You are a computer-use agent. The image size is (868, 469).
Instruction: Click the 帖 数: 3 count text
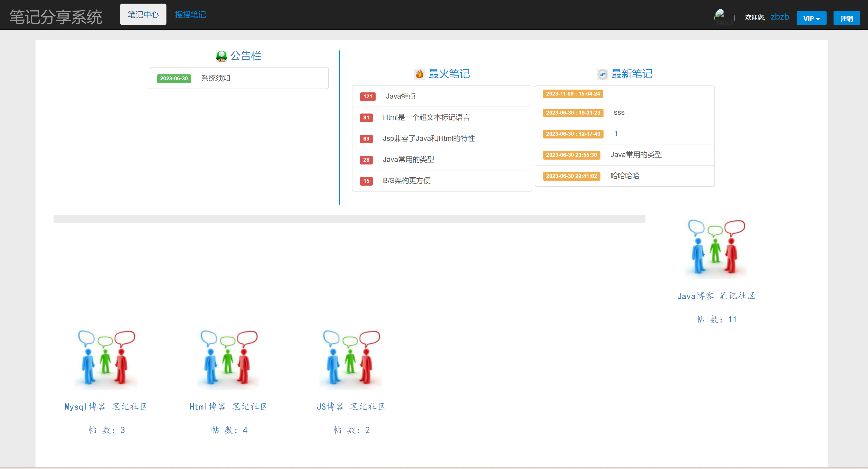tap(107, 430)
